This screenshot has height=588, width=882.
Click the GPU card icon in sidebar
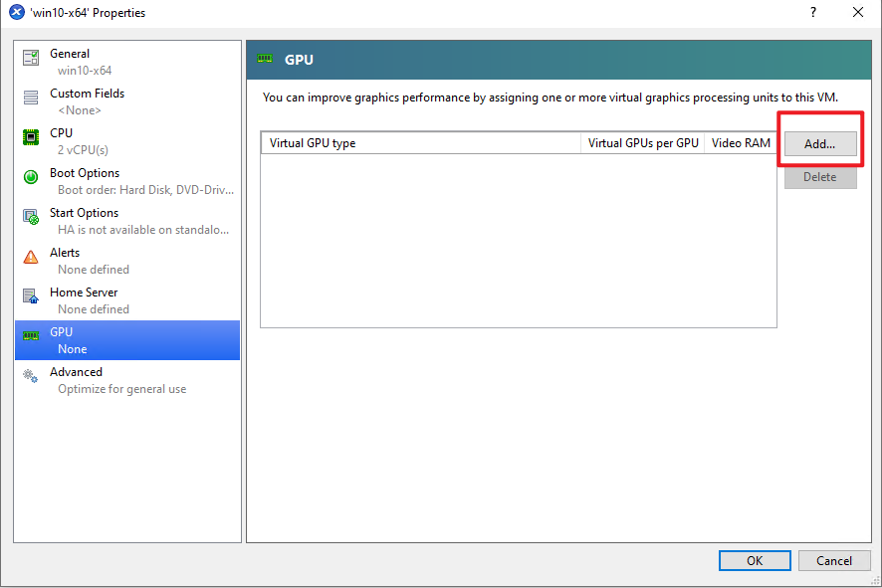coord(31,335)
